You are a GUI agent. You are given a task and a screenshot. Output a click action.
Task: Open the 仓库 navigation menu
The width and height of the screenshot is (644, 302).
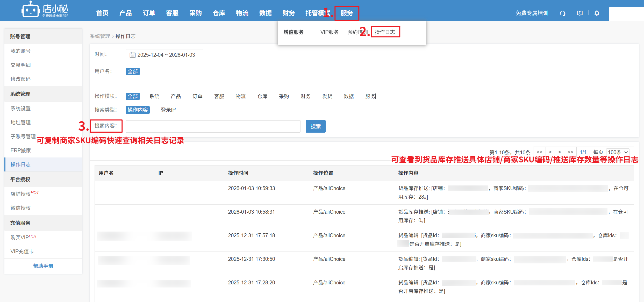coord(219,13)
